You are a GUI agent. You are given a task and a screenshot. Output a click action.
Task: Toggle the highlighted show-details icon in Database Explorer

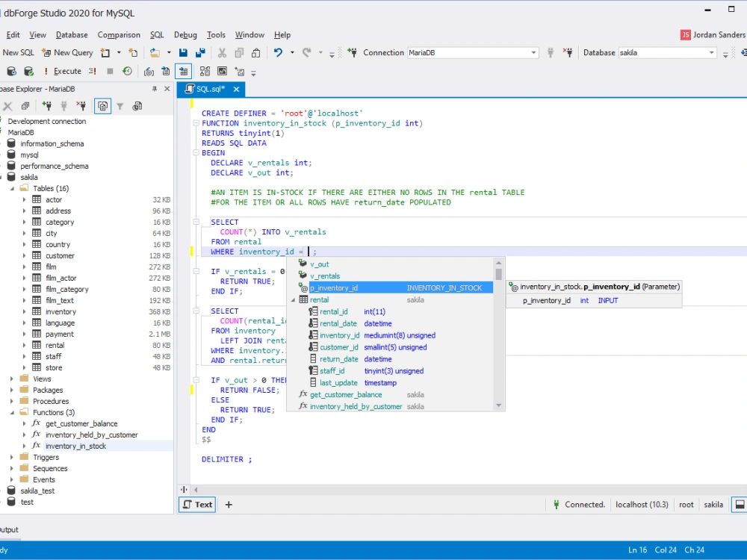103,106
